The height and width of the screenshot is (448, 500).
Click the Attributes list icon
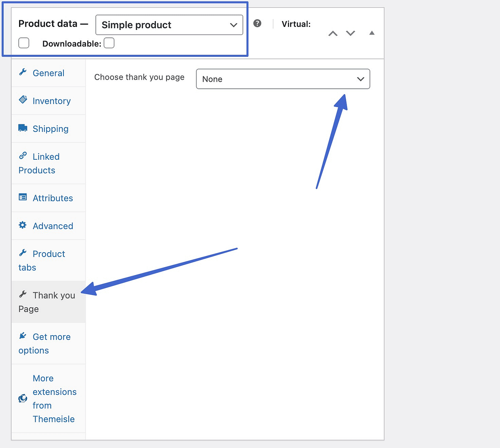23,197
